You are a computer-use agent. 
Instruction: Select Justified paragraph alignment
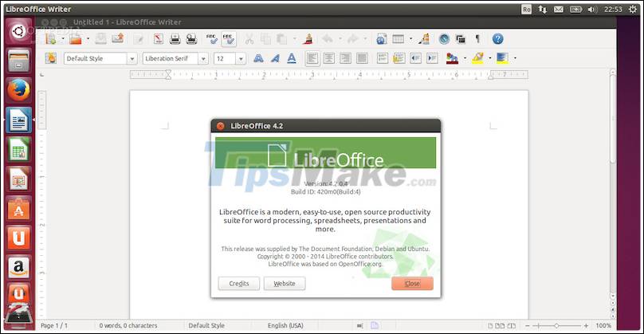362,58
